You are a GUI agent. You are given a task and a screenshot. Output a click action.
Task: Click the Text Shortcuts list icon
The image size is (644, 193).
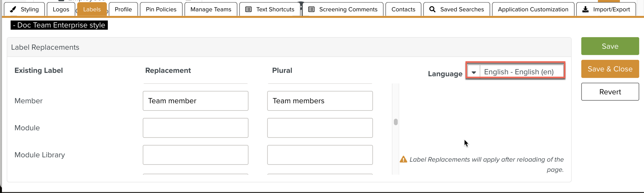tap(248, 10)
